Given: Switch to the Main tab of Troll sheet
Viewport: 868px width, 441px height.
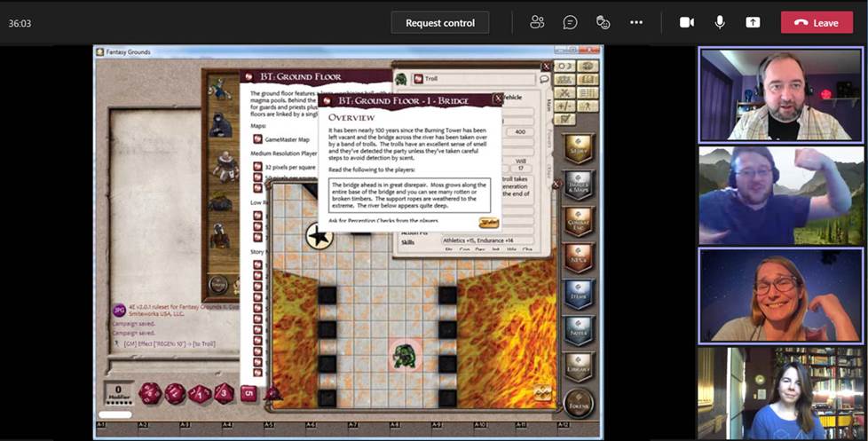Looking at the screenshot, I should tap(548, 105).
